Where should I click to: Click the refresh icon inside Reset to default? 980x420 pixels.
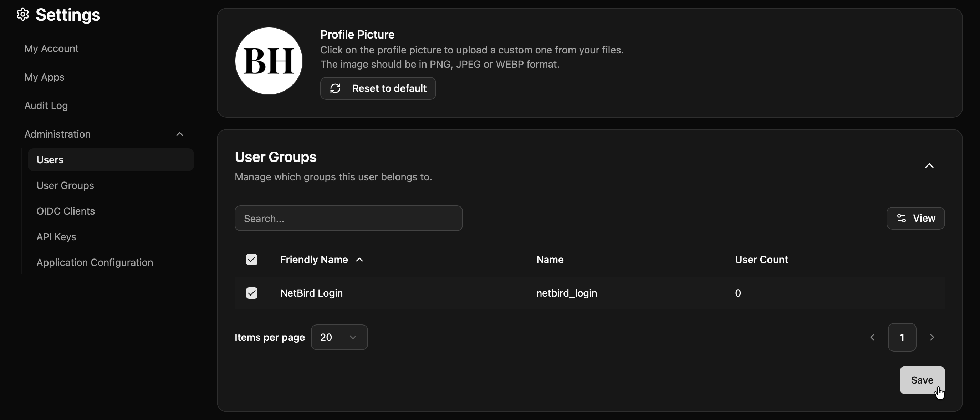pos(335,88)
